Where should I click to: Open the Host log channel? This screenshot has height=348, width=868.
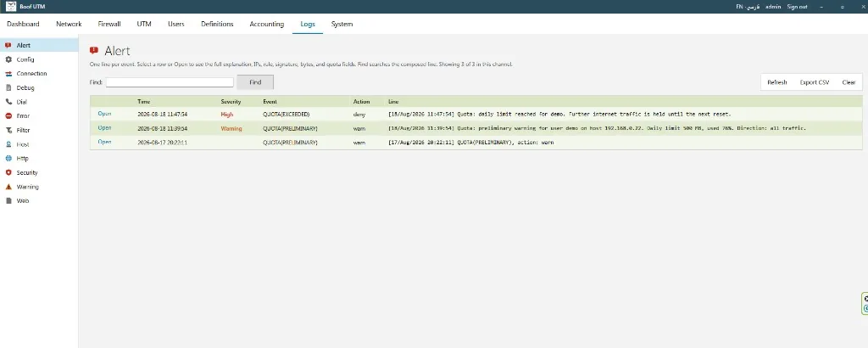coord(39,144)
